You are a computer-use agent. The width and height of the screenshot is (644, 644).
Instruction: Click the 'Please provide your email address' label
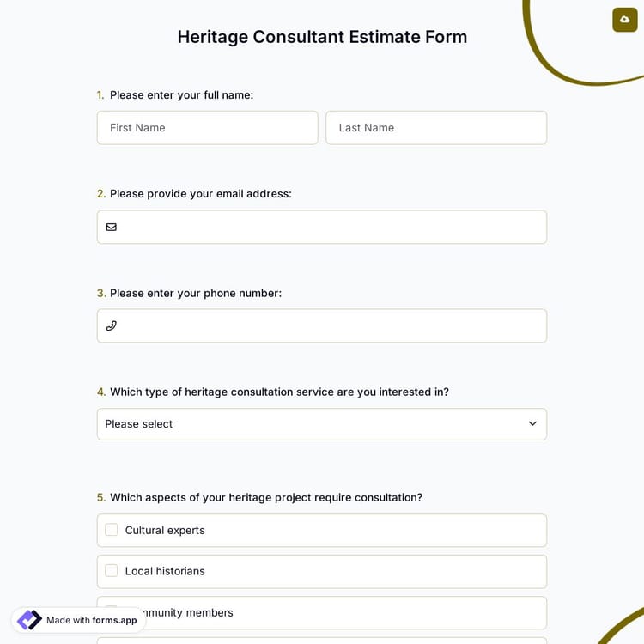[200, 194]
